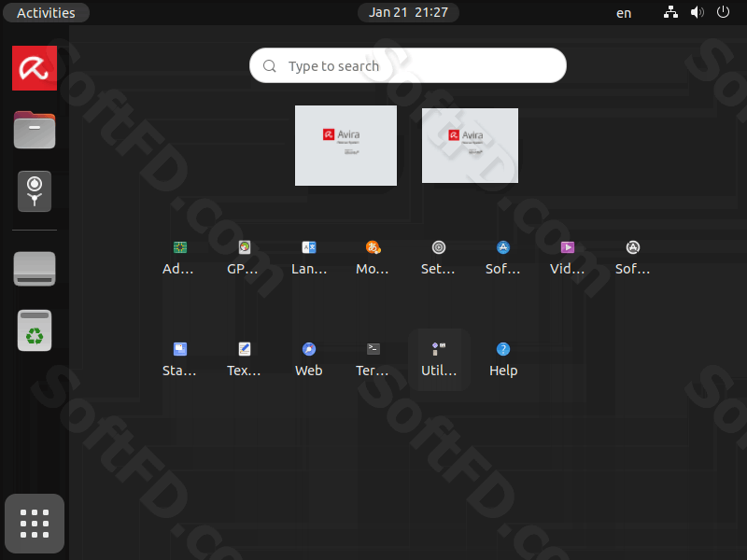Open the Files folder icon in dock
The image size is (747, 560).
(x=35, y=130)
